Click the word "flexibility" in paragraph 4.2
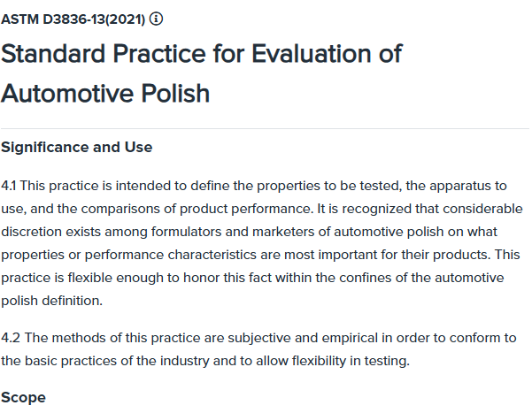The height and width of the screenshot is (413, 532). click(319, 362)
